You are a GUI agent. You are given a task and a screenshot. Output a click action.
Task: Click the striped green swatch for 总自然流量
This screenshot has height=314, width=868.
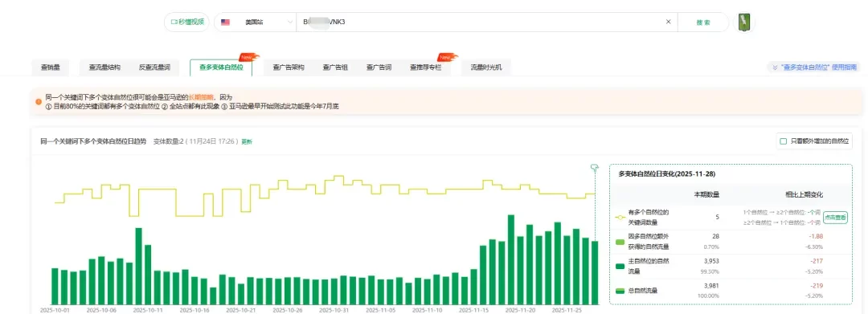pos(620,291)
